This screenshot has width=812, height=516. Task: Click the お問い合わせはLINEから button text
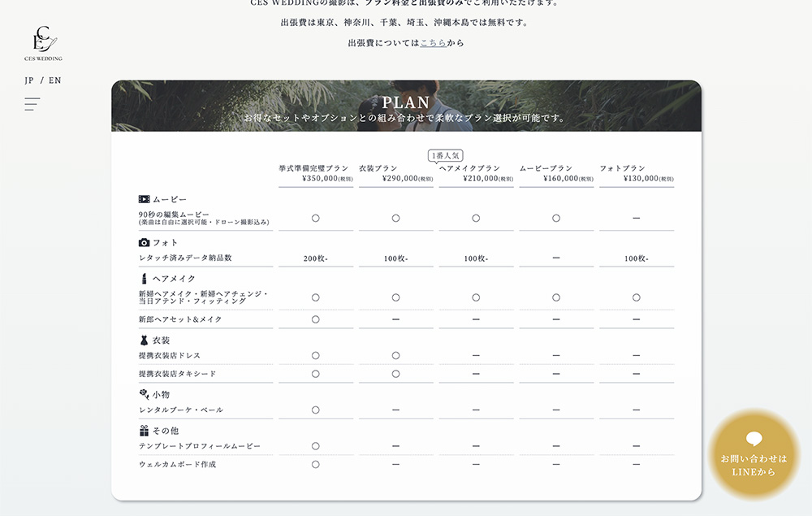click(x=754, y=465)
